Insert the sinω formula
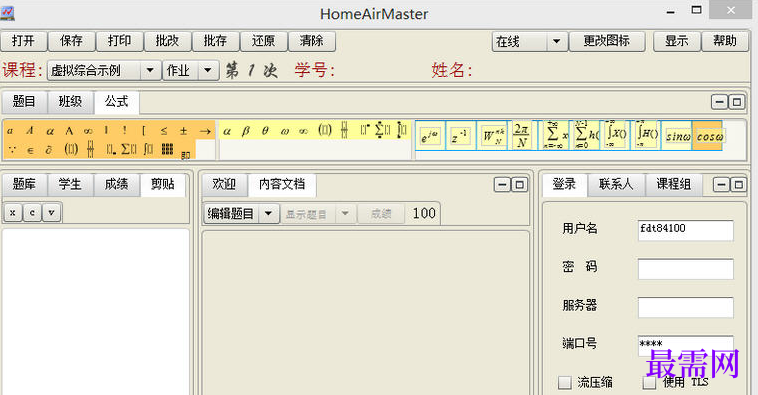758x395 pixels. [678, 136]
